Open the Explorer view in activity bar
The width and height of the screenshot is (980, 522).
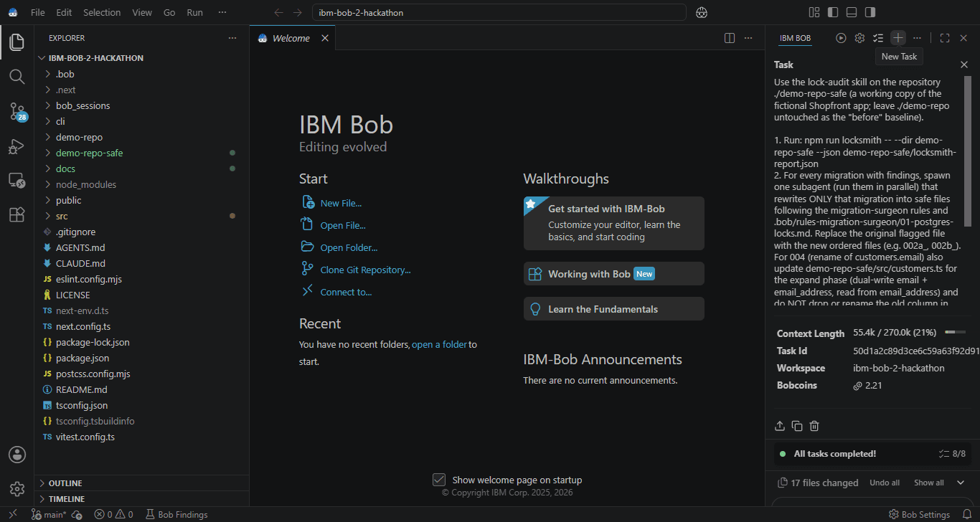point(17,42)
